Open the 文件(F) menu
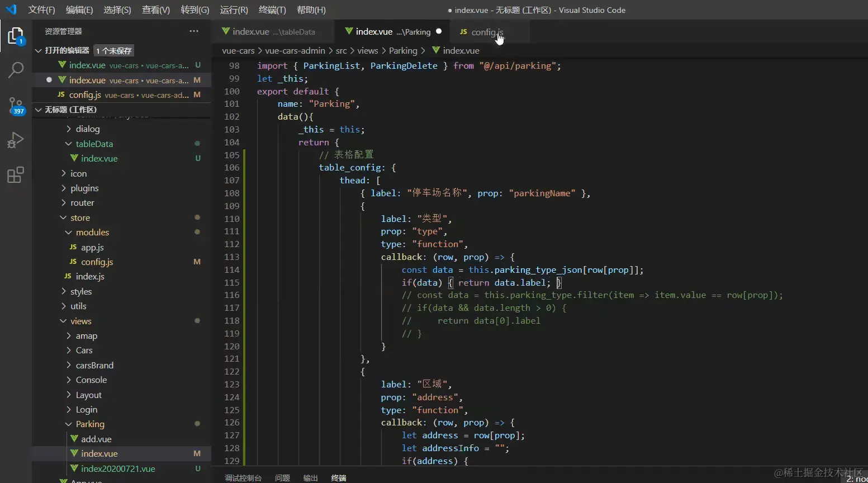This screenshot has width=868, height=483. point(42,10)
